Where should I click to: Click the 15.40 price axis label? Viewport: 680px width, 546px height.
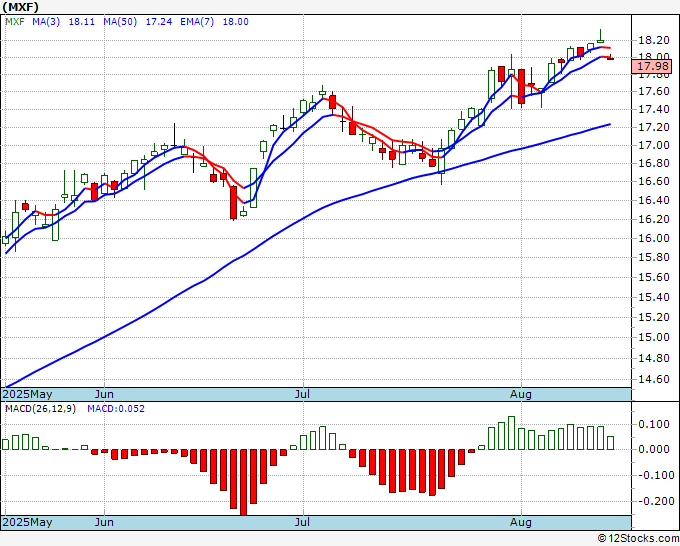(x=654, y=297)
